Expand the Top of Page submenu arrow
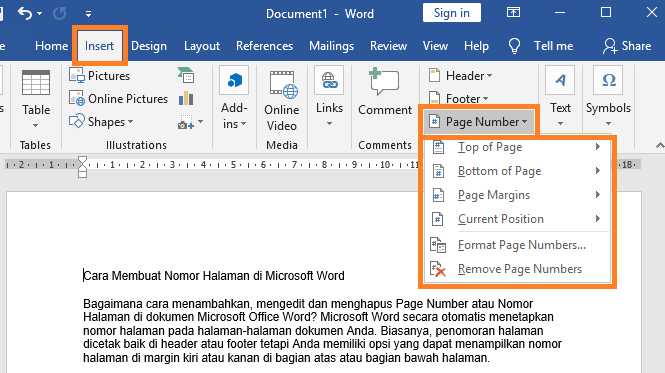 point(598,147)
